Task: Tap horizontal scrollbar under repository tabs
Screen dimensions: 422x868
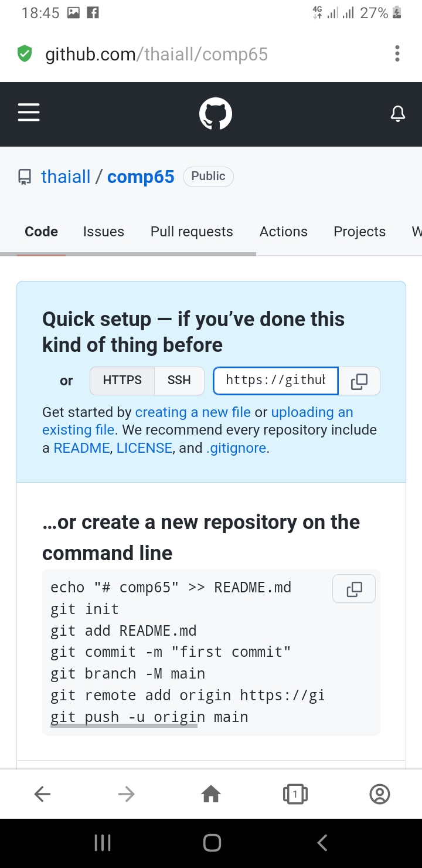Action: pyautogui.click(x=128, y=254)
